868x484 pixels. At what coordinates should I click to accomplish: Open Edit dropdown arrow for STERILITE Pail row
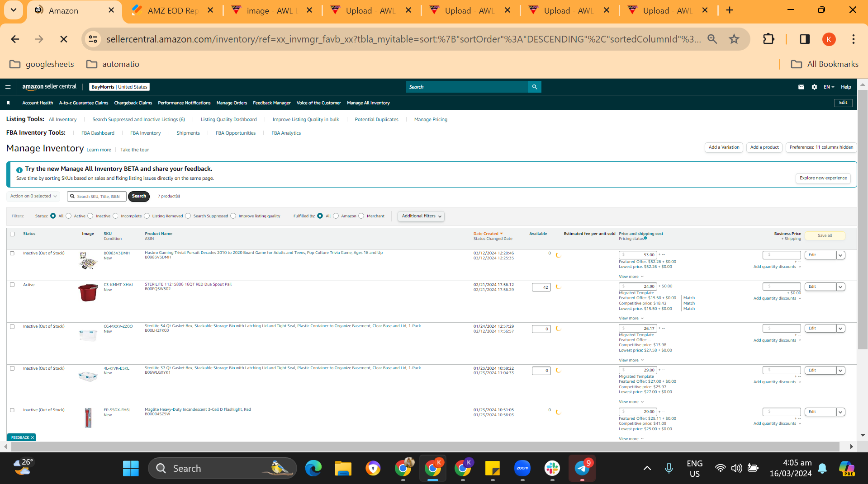840,287
